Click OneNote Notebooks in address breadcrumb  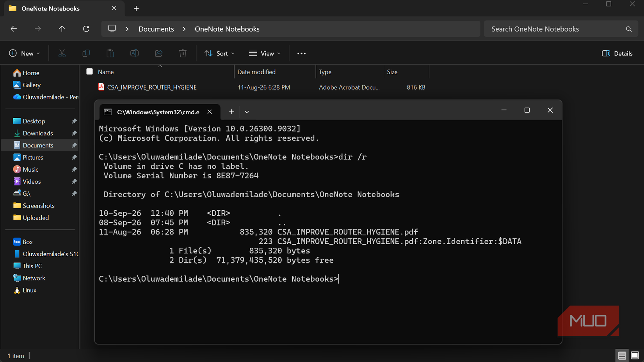pos(227,29)
